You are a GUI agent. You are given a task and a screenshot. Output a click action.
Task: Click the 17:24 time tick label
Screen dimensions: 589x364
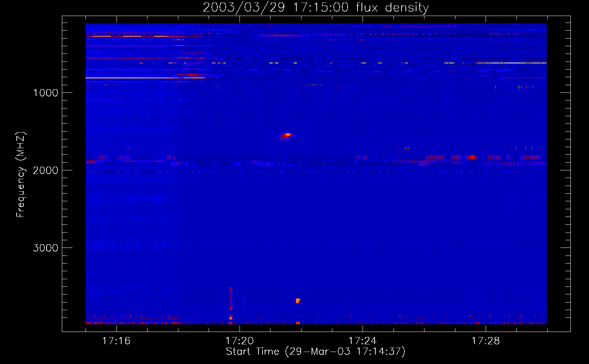363,341
